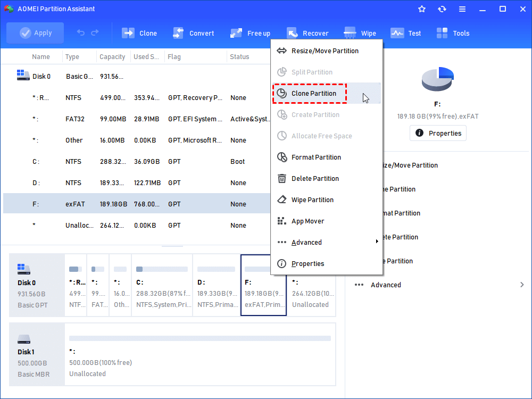The image size is (532, 399).
Task: Click the App Mover grid icon
Action: (x=281, y=221)
